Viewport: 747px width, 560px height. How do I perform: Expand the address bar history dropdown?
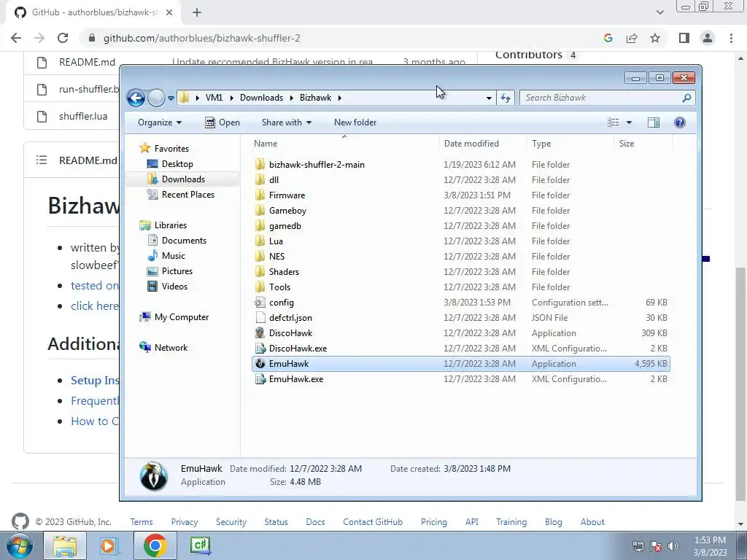(x=489, y=98)
